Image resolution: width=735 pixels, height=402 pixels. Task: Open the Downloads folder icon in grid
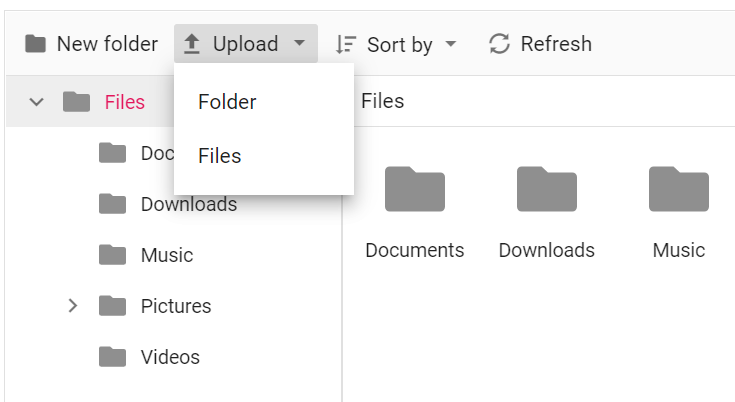546,189
